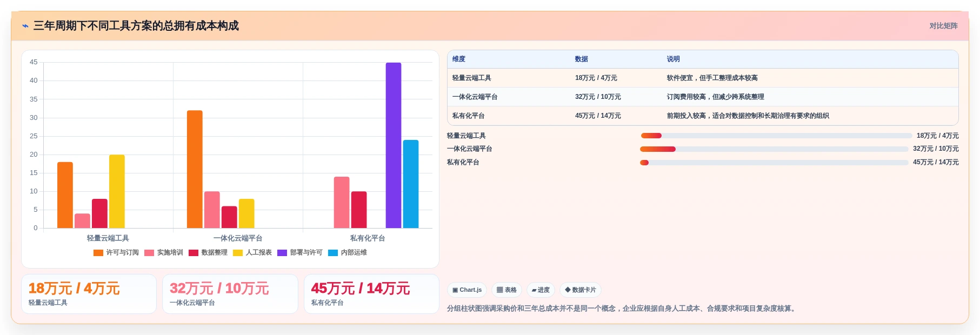Click the 轻量云端工具 progress bar
Viewport: 980px width, 335px height.
[x=776, y=136]
